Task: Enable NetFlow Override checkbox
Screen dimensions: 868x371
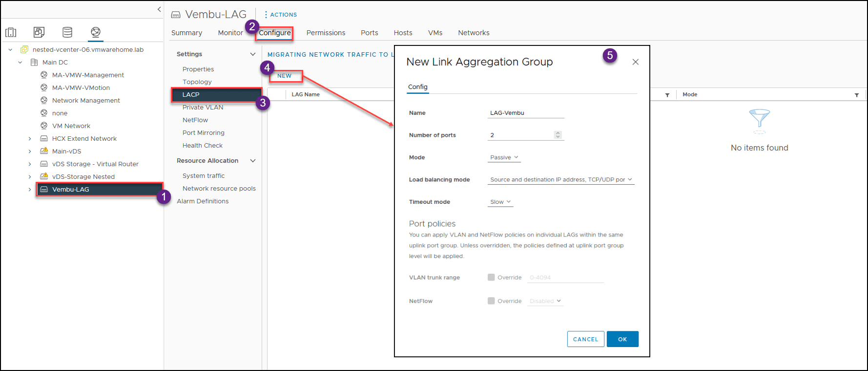Action: [x=491, y=301]
